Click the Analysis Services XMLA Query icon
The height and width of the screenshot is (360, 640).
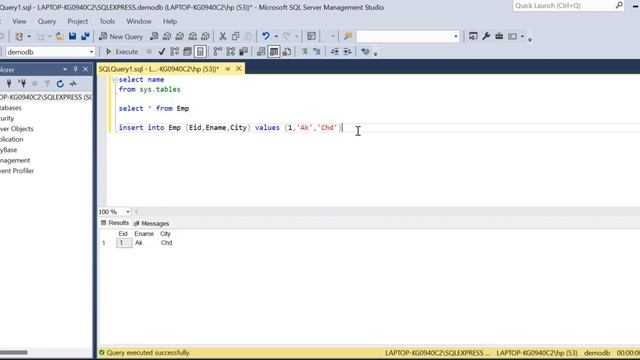(193, 36)
